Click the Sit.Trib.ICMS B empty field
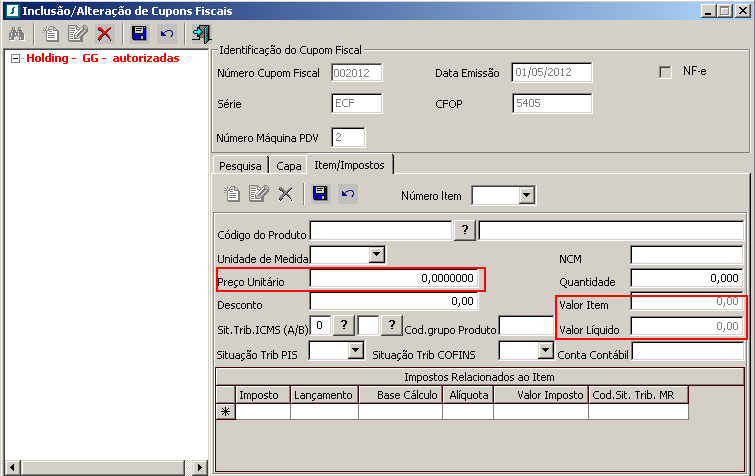The image size is (755, 476). point(369,325)
